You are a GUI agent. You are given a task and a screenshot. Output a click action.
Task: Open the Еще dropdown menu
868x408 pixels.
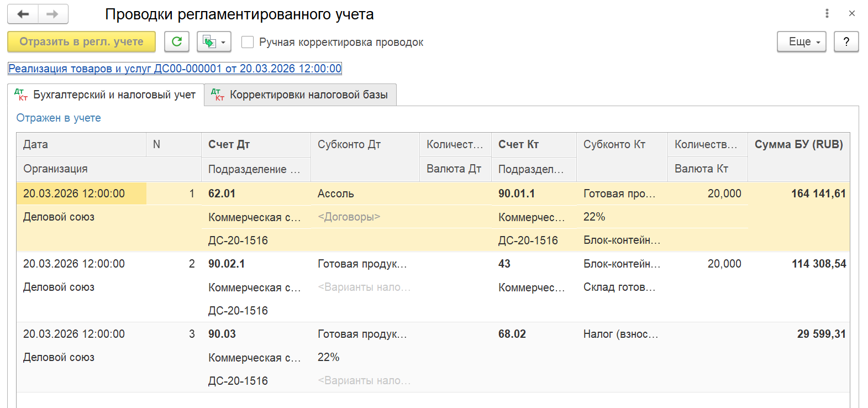tap(802, 41)
